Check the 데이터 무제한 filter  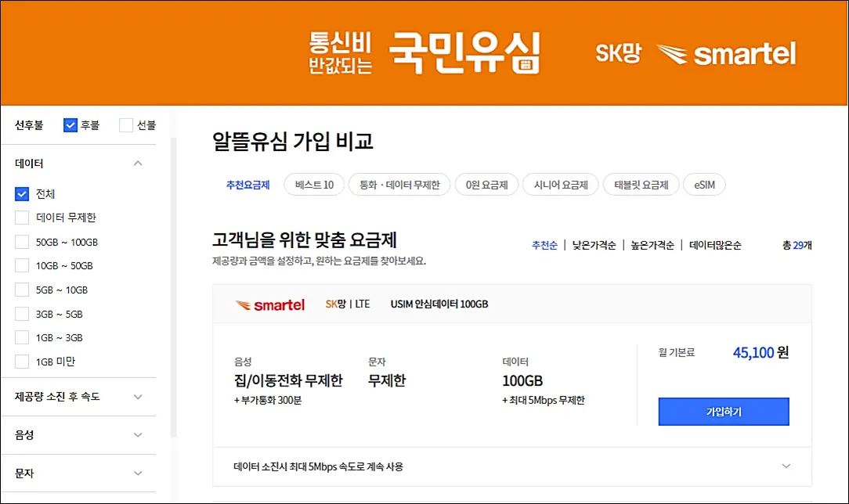click(x=22, y=218)
